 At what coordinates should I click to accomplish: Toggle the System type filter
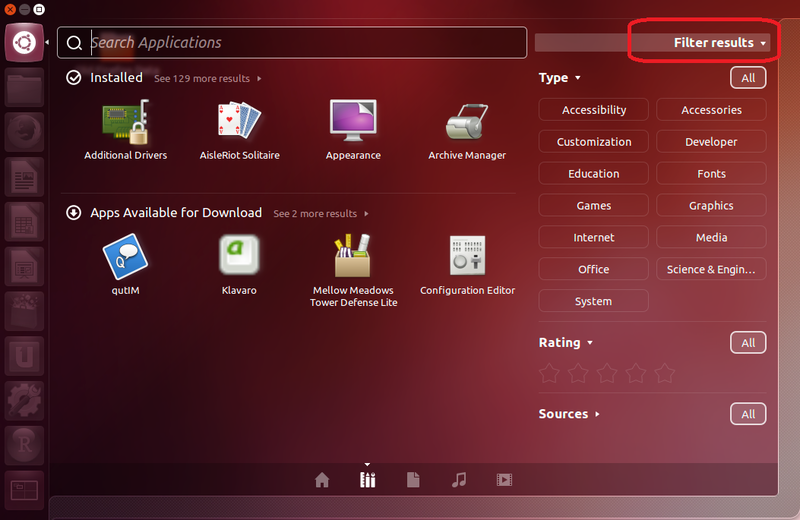tap(593, 301)
